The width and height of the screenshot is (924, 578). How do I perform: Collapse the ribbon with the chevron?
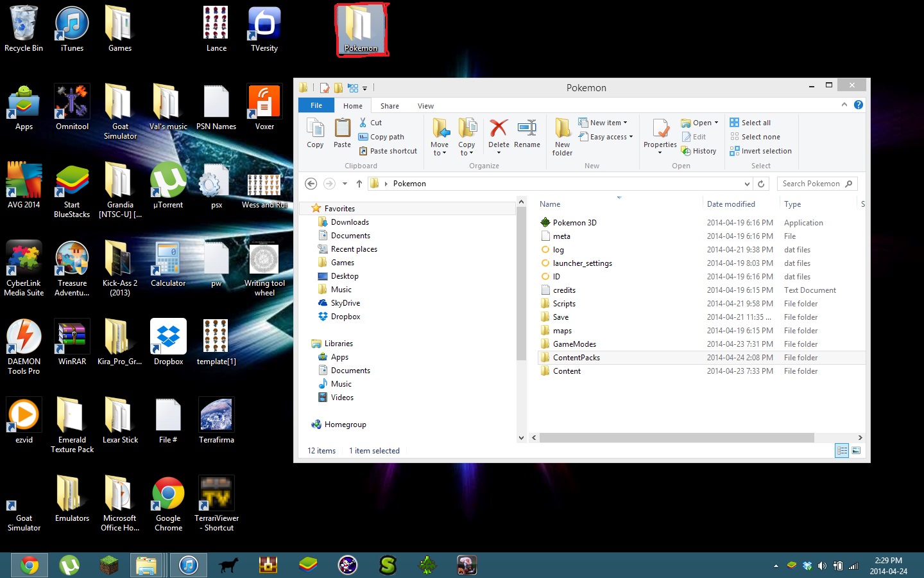tap(844, 105)
